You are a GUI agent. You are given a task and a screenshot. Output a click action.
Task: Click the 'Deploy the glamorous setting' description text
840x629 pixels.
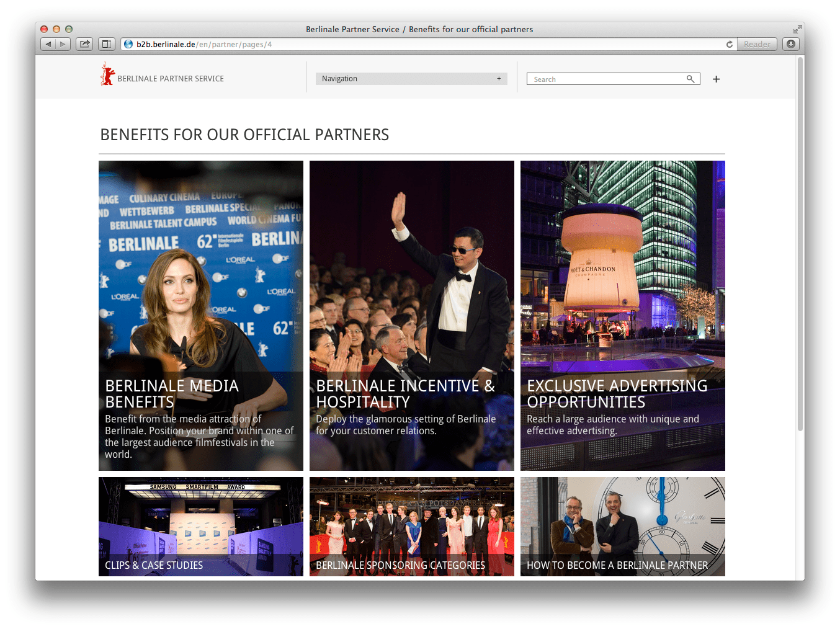pyautogui.click(x=406, y=425)
